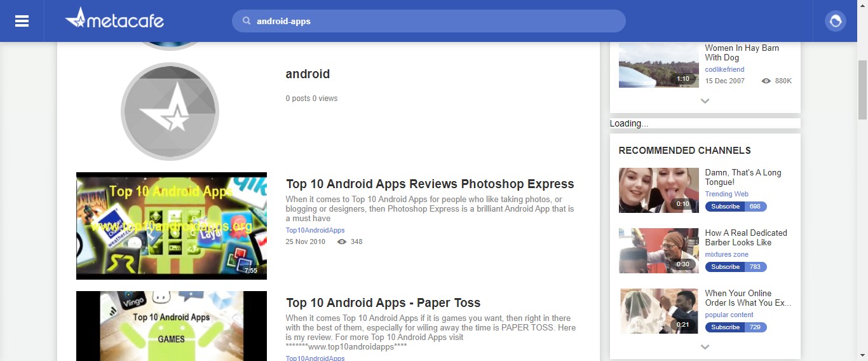
Task: Click the eye views icon beside 880K
Action: 766,81
